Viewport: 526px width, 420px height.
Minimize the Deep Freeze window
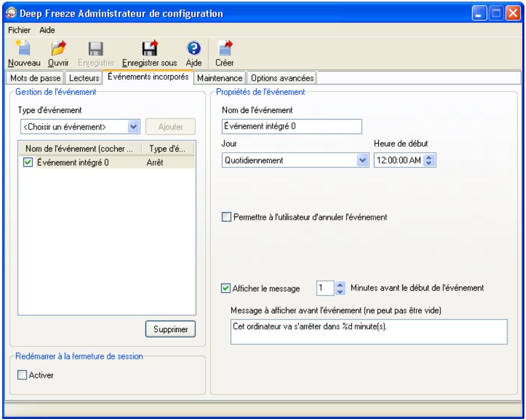click(479, 14)
